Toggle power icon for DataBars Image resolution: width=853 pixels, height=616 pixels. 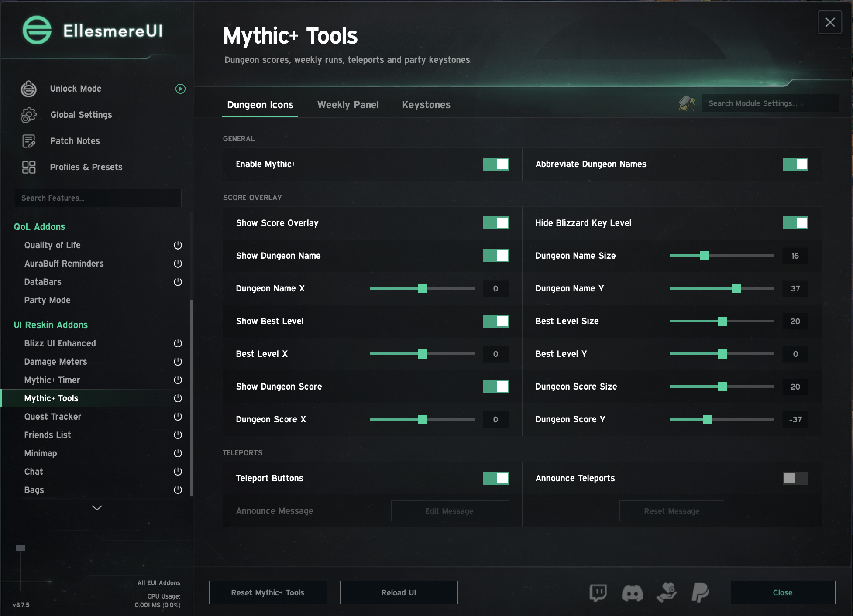point(178,282)
